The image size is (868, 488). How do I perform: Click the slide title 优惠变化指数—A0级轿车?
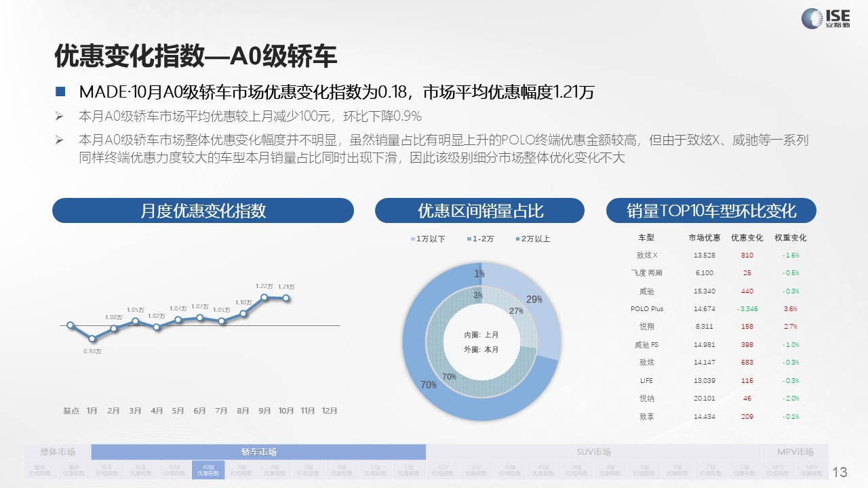pos(195,56)
